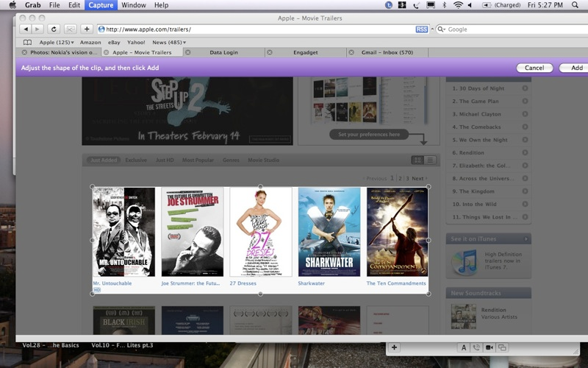
Task: Expand the Apple (125) bookmarks folder
Action: click(57, 43)
